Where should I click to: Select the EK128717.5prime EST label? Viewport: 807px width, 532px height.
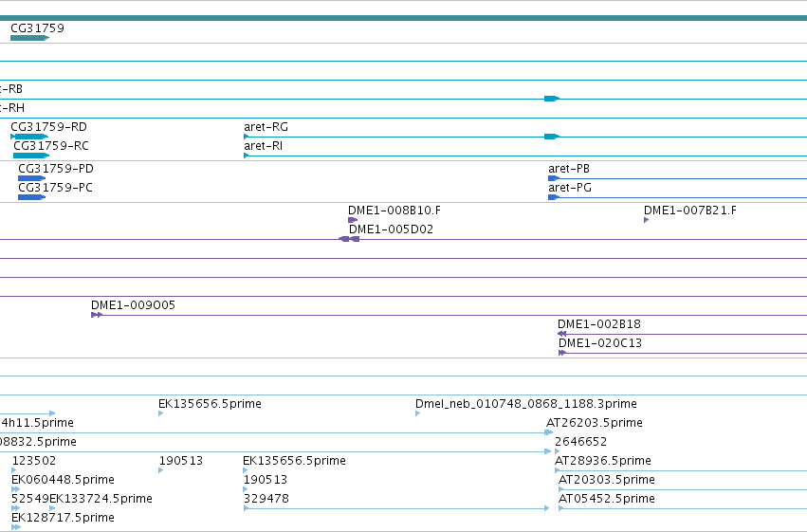pyautogui.click(x=63, y=518)
